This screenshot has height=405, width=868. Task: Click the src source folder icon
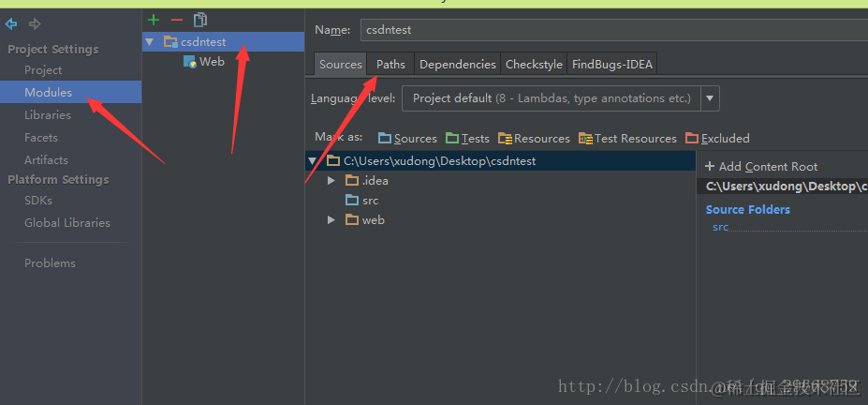pyautogui.click(x=352, y=200)
